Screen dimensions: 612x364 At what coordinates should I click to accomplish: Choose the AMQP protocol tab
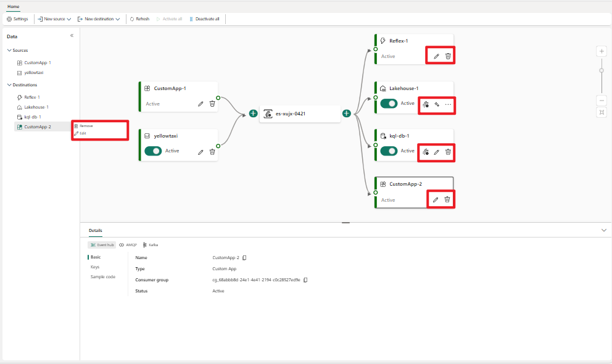[128, 245]
